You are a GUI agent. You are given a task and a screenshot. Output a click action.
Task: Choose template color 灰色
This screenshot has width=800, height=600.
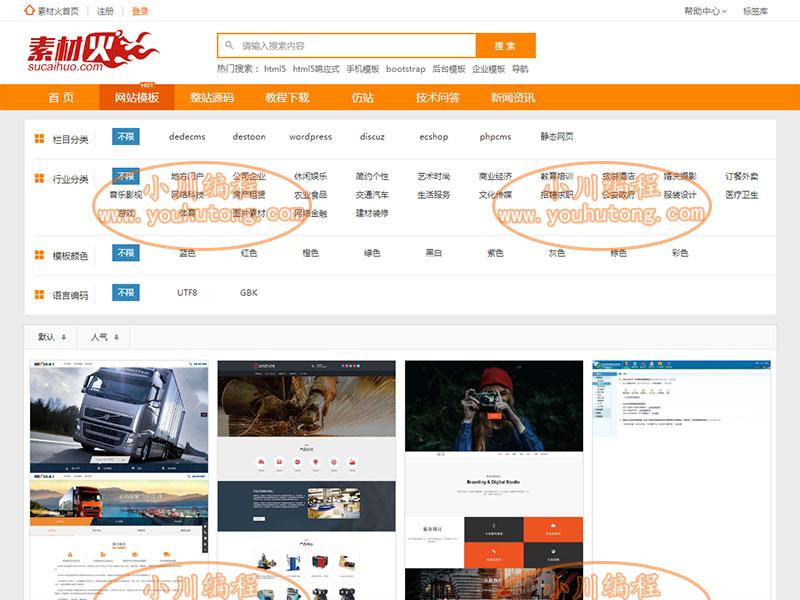click(x=557, y=253)
